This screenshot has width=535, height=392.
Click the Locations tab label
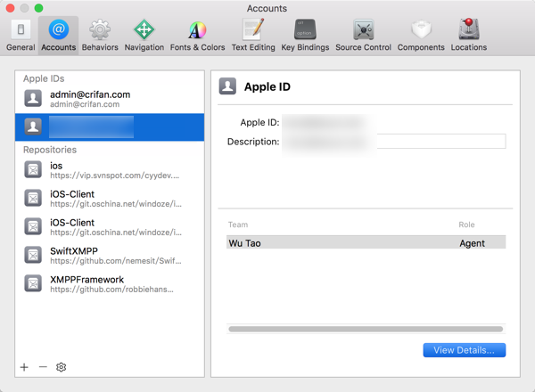coord(469,47)
